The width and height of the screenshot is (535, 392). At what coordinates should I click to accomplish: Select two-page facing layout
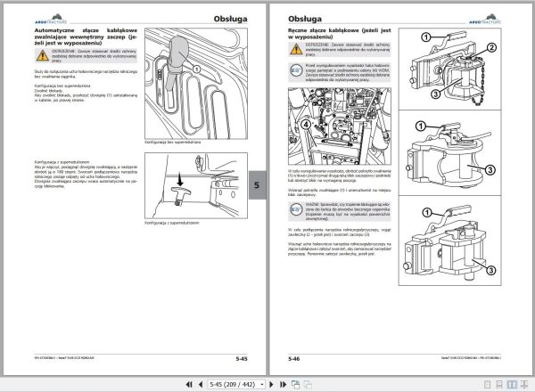(512, 385)
